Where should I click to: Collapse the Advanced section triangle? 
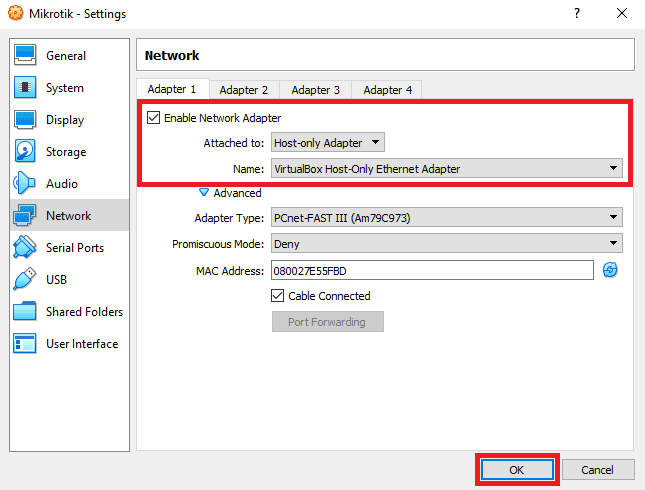(204, 192)
